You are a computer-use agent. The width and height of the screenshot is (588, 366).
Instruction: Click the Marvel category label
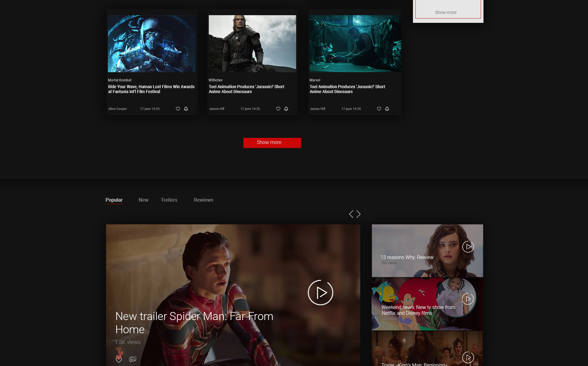click(315, 80)
